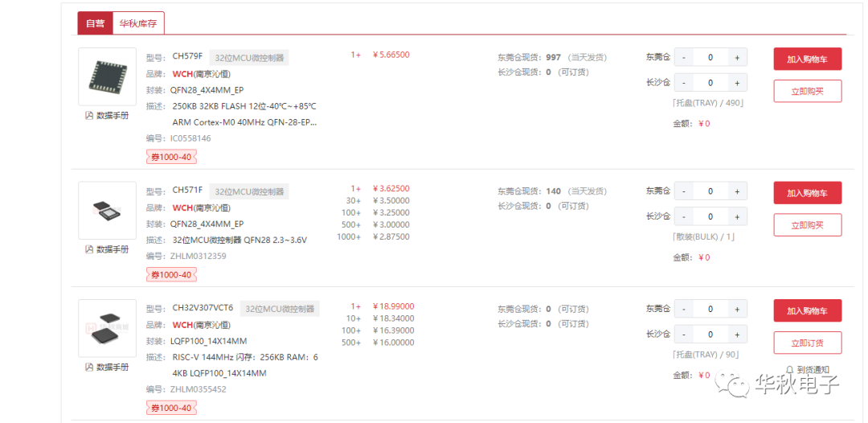Increase 东莞仓 quantity for CH579F
The width and height of the screenshot is (868, 423).
pos(737,57)
